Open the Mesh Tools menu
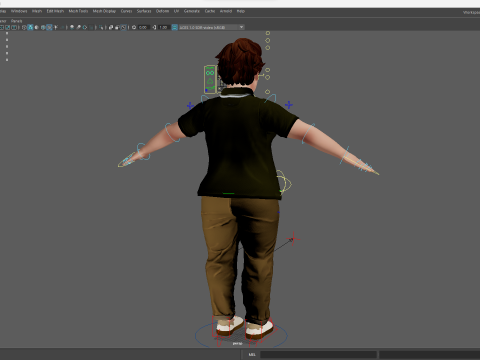 [78, 11]
